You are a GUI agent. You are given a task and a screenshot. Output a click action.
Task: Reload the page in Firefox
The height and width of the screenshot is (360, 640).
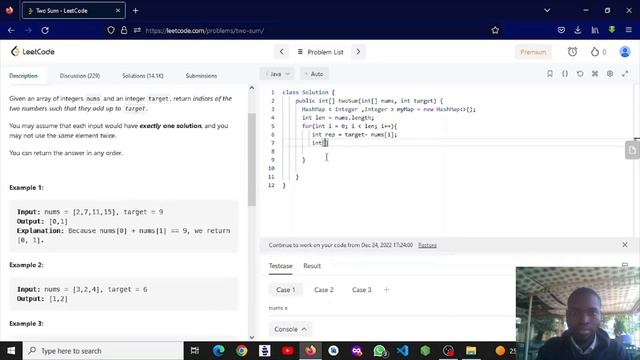45,30
